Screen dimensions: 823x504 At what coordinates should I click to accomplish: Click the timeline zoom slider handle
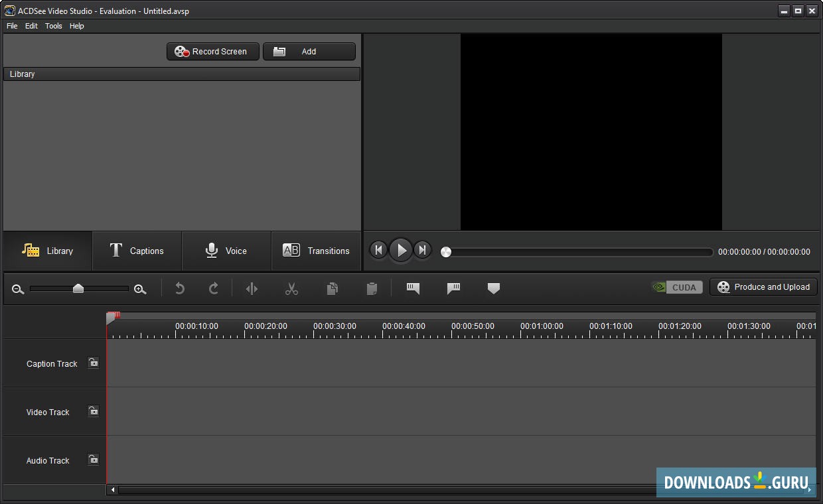click(x=78, y=288)
